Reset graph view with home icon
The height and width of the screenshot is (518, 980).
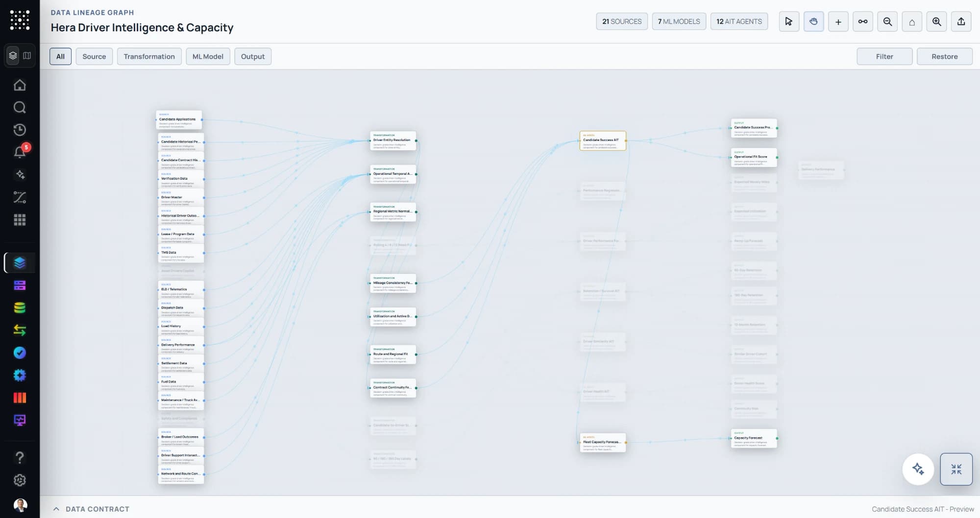(912, 22)
